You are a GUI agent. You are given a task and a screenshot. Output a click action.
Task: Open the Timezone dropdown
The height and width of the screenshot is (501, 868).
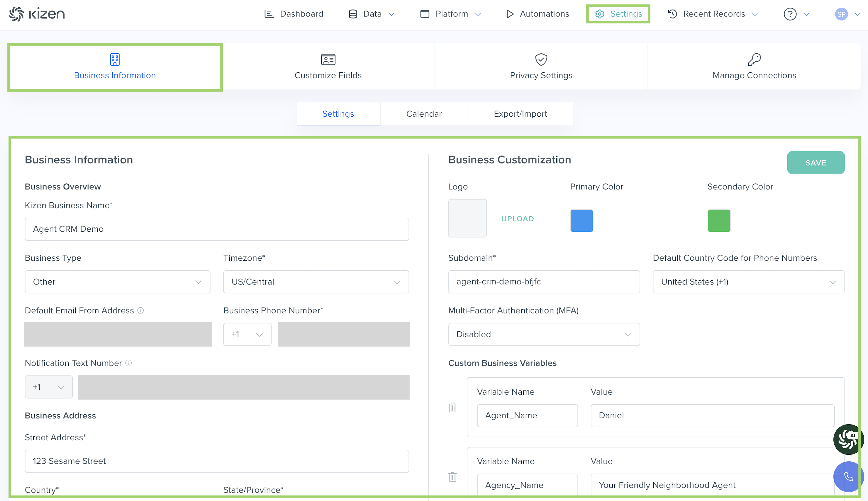point(316,282)
